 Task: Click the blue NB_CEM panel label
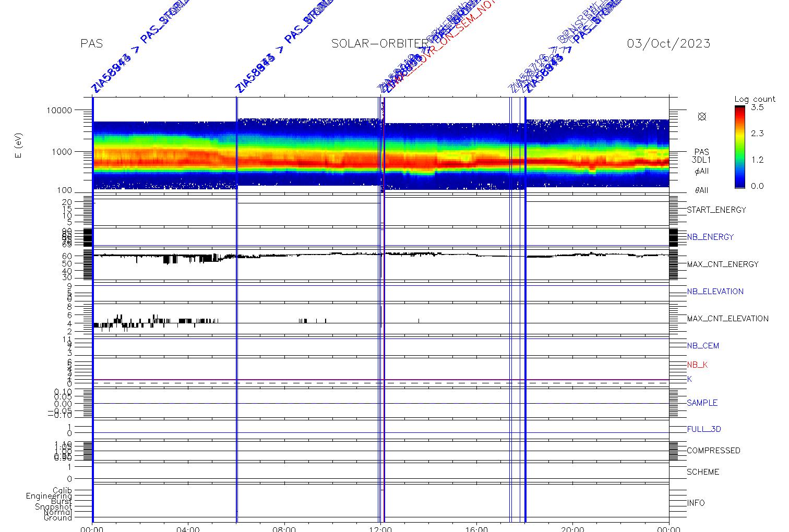pos(703,345)
